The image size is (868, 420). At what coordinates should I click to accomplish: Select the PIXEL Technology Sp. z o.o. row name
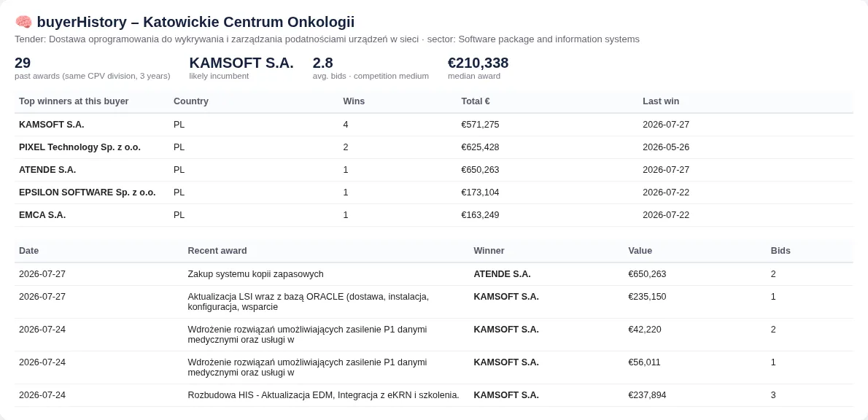click(80, 147)
